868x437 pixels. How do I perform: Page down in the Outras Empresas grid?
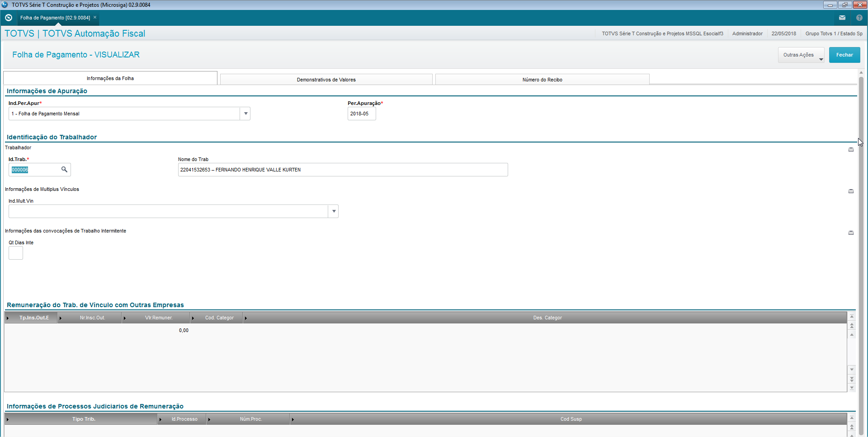[852, 379]
